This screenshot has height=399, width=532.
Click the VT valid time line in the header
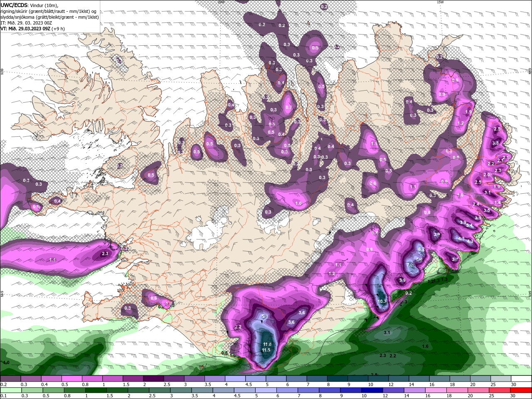tap(32, 29)
